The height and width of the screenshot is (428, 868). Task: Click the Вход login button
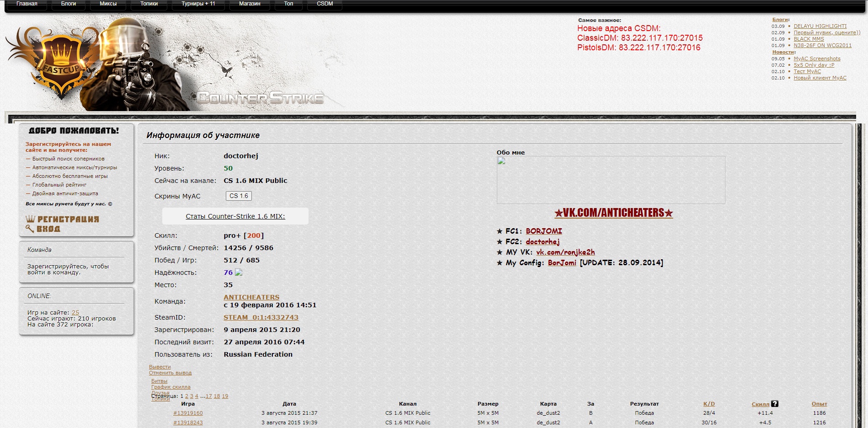click(48, 229)
